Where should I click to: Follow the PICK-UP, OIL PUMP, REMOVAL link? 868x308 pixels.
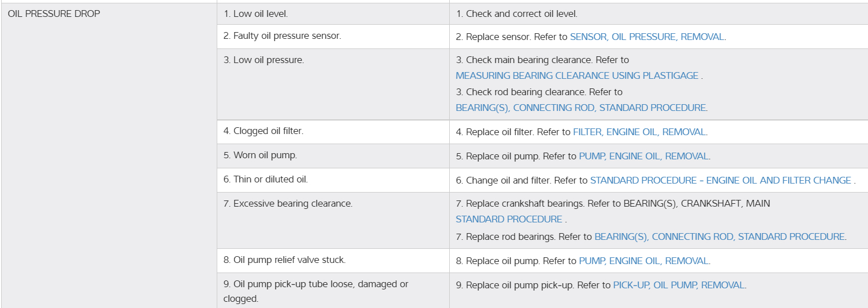click(678, 285)
